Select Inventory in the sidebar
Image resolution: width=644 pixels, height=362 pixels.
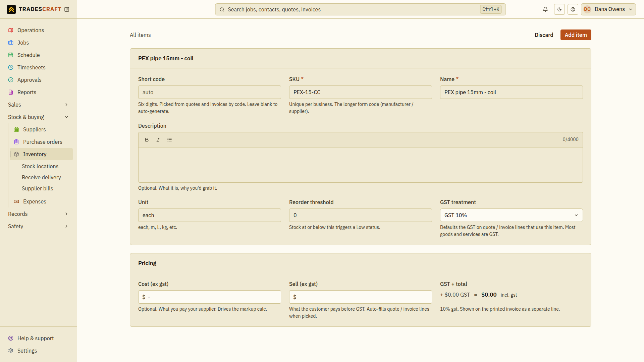(x=41, y=154)
